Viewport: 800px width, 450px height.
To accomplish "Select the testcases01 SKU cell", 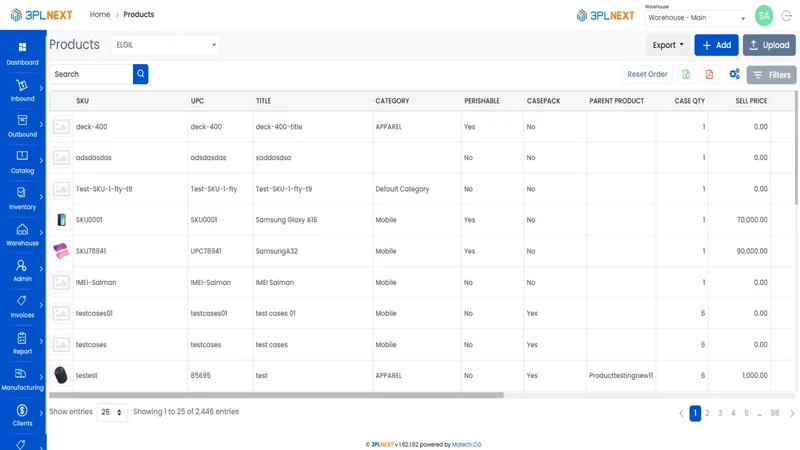I will (94, 313).
